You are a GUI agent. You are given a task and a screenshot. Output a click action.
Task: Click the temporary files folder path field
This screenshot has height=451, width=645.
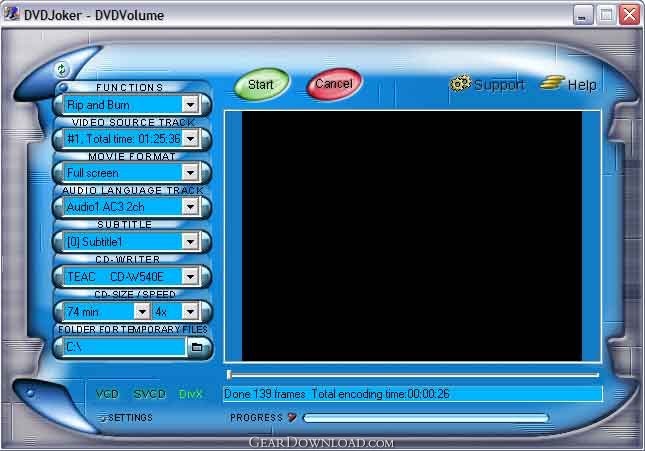point(124,347)
